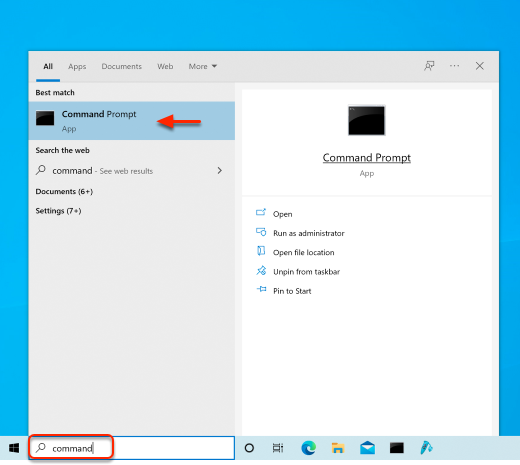
Task: Choose Open in the preview pane
Action: pos(283,214)
